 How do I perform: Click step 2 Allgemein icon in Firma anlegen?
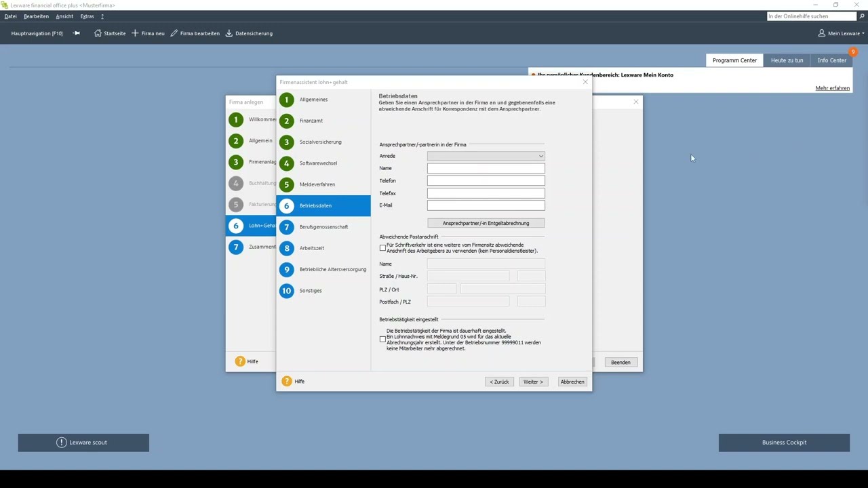tap(236, 141)
